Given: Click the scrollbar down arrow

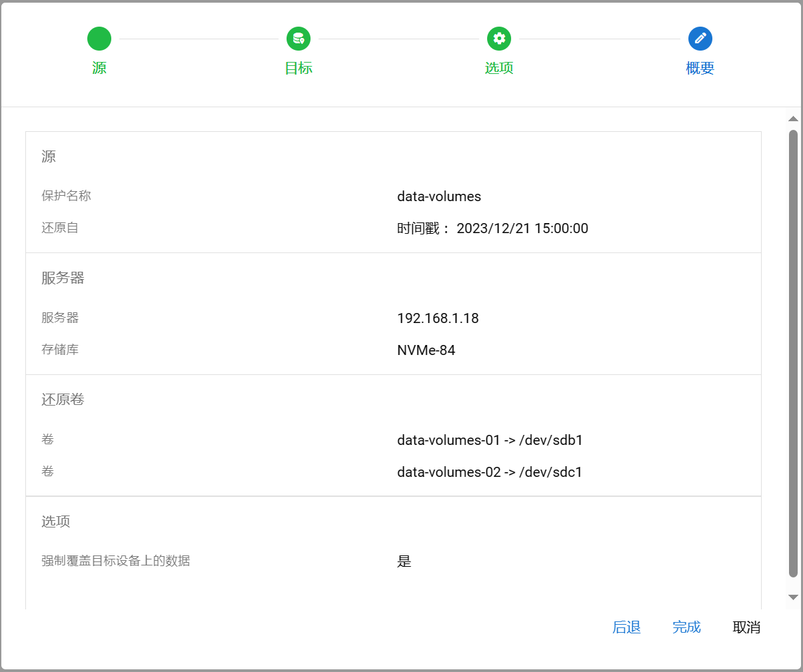Looking at the screenshot, I should click(793, 597).
